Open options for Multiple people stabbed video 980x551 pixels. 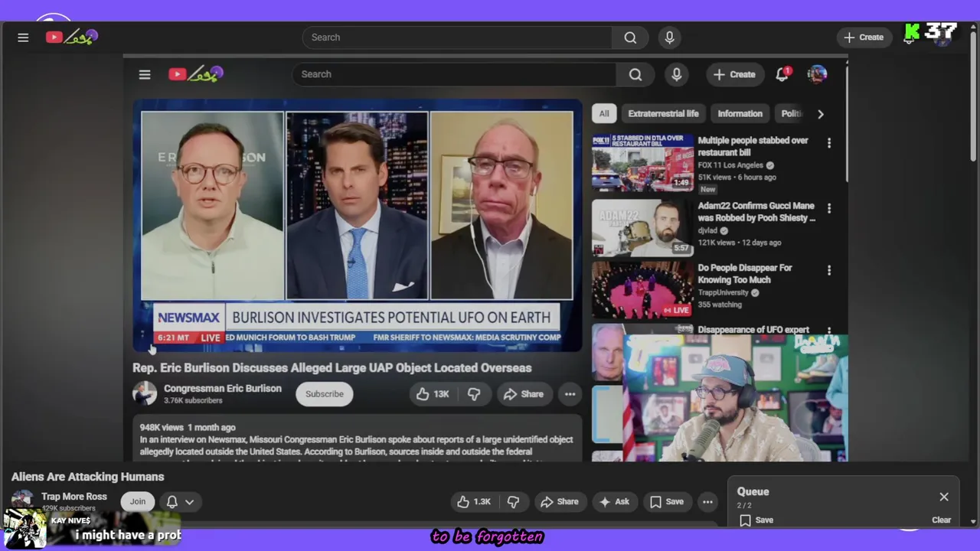coord(829,142)
